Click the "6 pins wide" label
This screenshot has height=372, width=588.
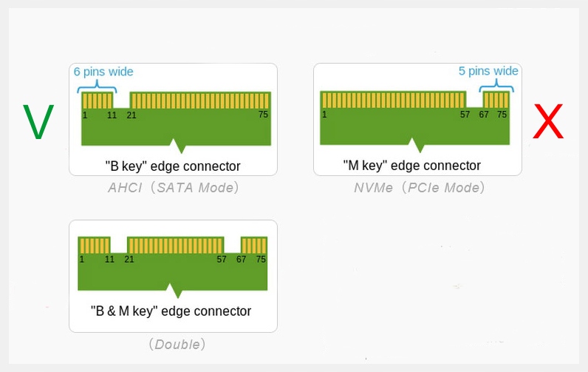point(103,72)
